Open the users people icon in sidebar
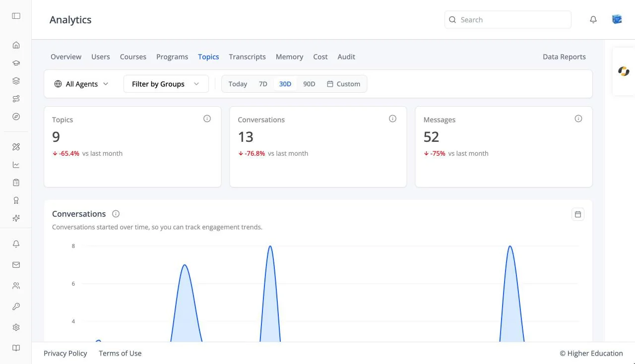Screen dimensions: 635x364 coord(16,286)
